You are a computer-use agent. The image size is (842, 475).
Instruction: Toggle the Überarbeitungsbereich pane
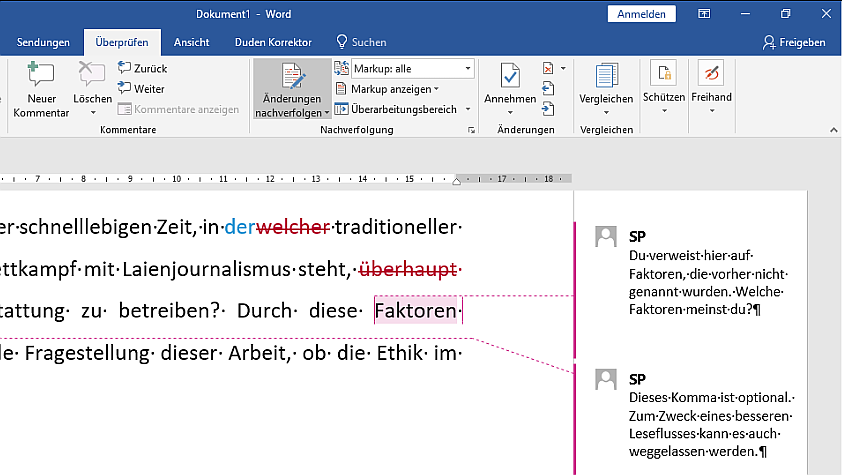pyautogui.click(x=396, y=109)
